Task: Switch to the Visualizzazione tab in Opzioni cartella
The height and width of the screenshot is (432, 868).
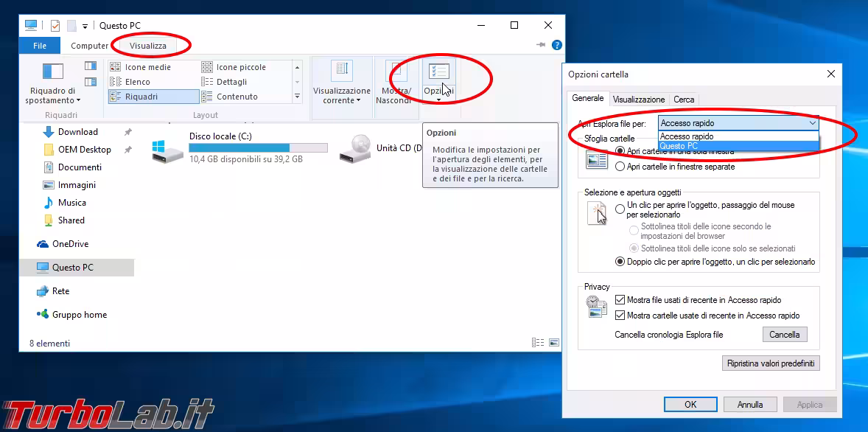Action: click(x=639, y=99)
